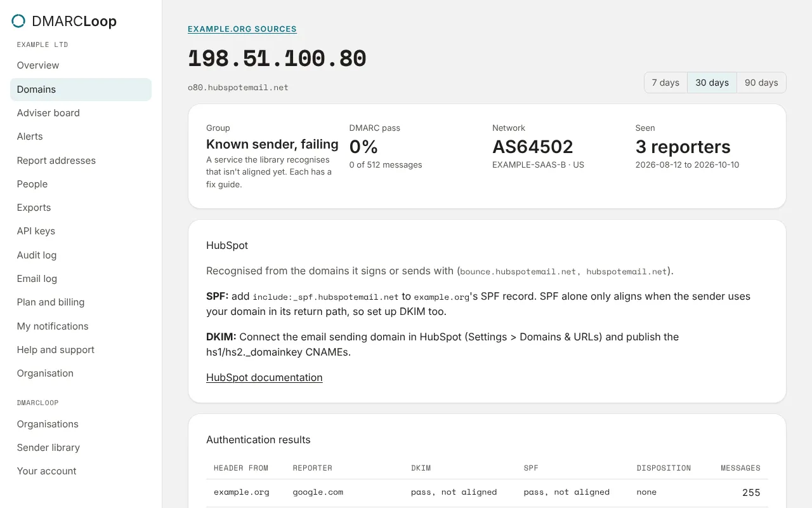812x508 pixels.
Task: Open the People page
Action: coord(81,184)
